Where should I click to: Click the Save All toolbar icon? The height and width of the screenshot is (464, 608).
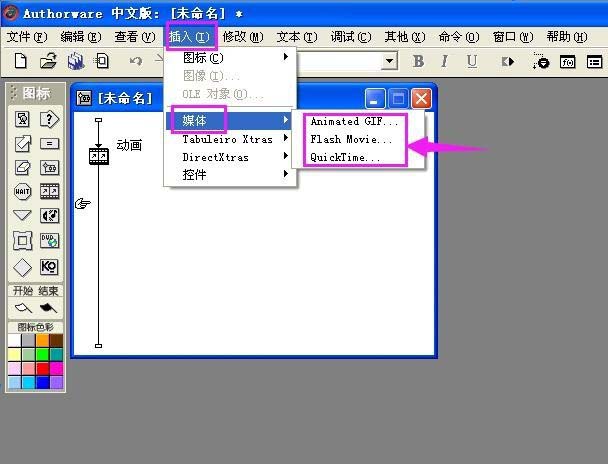coord(76,61)
